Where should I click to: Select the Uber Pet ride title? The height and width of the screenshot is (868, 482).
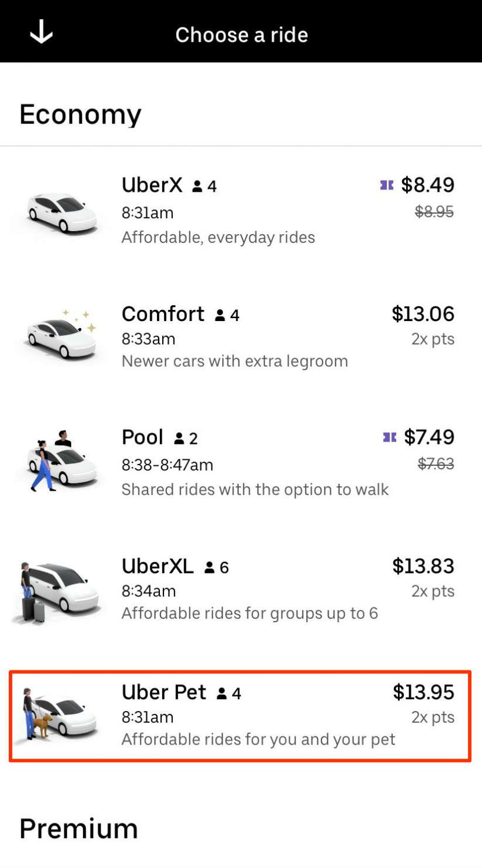163,692
